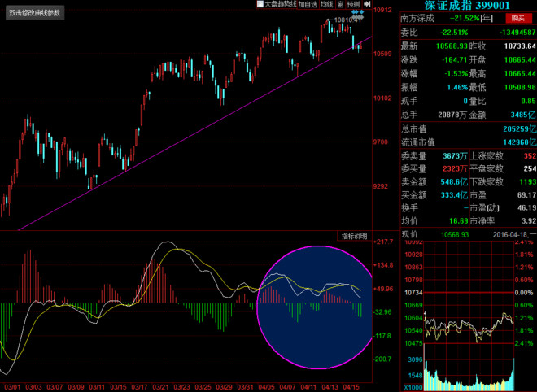The image size is (537, 392).
Task: Click the collapse-right arrow icon
Action: (367, 4)
